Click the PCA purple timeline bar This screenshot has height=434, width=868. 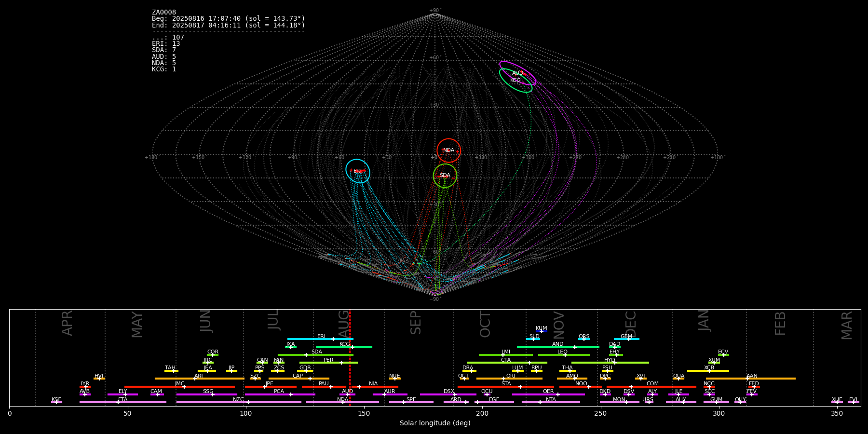280,394
